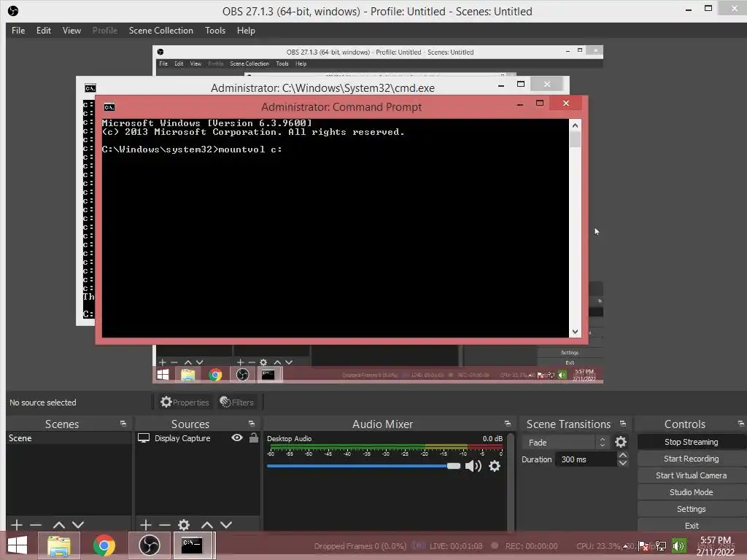This screenshot has width=747, height=560.
Task: Click the OBS logo in title bar
Action: [13, 11]
